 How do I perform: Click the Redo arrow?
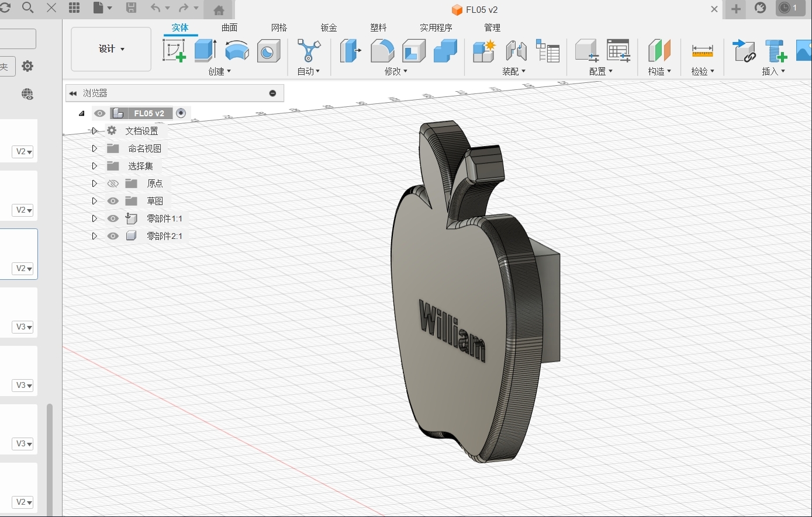pos(184,8)
